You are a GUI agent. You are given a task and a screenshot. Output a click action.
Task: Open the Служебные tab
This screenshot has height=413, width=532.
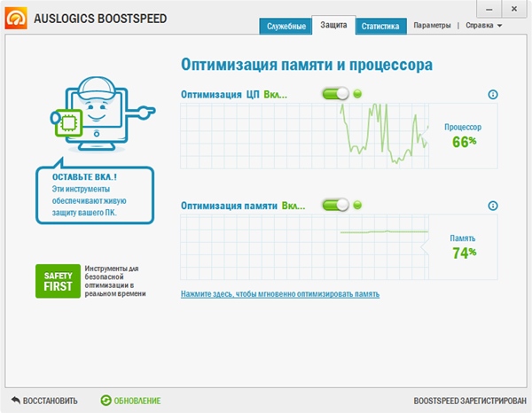(286, 27)
